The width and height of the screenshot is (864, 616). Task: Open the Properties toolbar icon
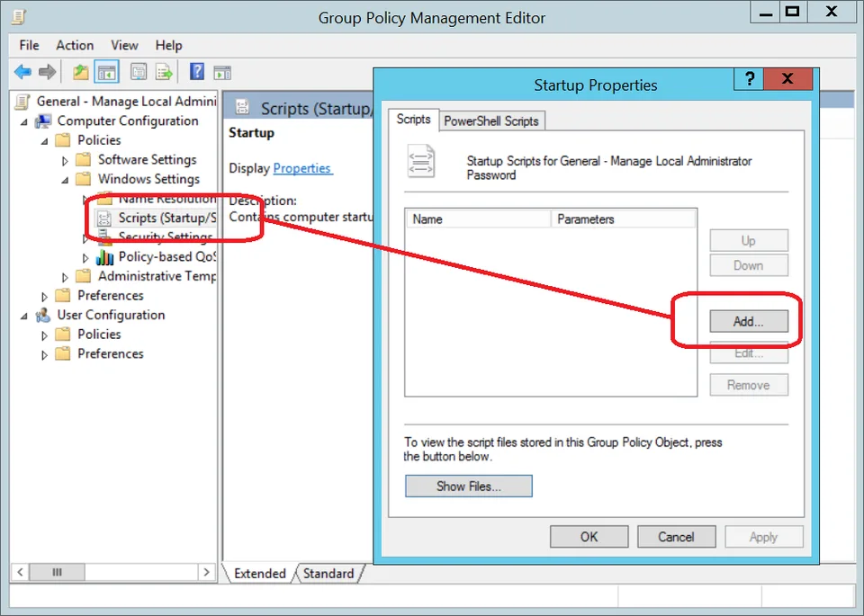139,72
